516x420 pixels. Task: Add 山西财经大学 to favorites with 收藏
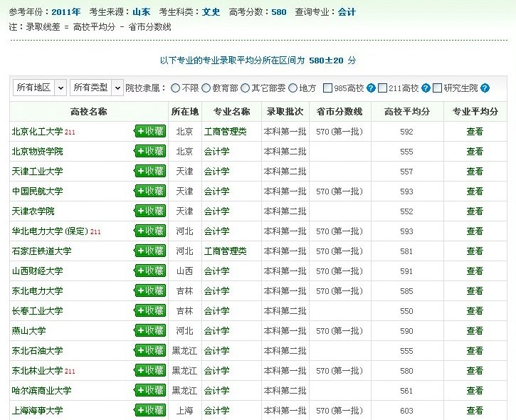click(x=149, y=271)
